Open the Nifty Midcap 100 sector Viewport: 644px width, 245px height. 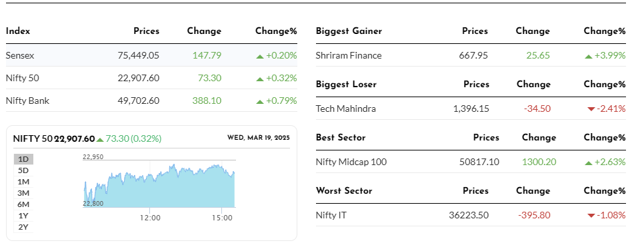click(x=351, y=162)
